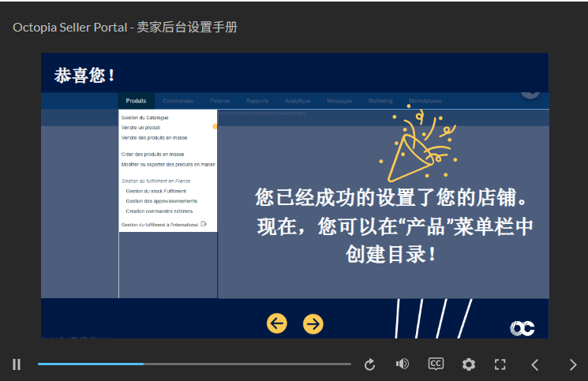The width and height of the screenshot is (588, 381).
Task: Select Créer des produits en masse
Action: click(152, 155)
